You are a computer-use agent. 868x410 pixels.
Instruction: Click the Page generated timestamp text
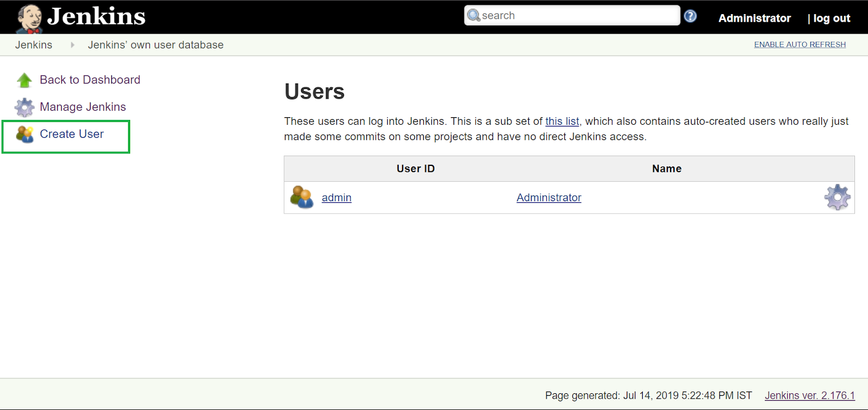pos(648,395)
